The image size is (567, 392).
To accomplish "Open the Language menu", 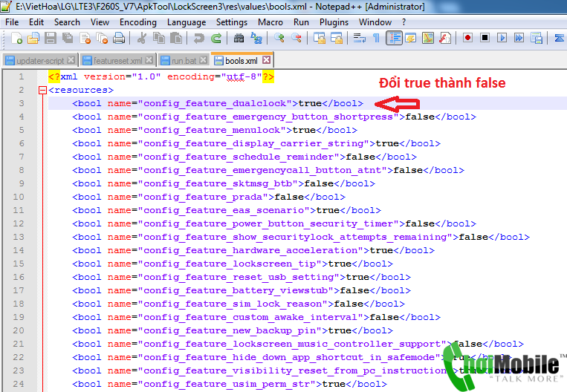I will coord(187,22).
